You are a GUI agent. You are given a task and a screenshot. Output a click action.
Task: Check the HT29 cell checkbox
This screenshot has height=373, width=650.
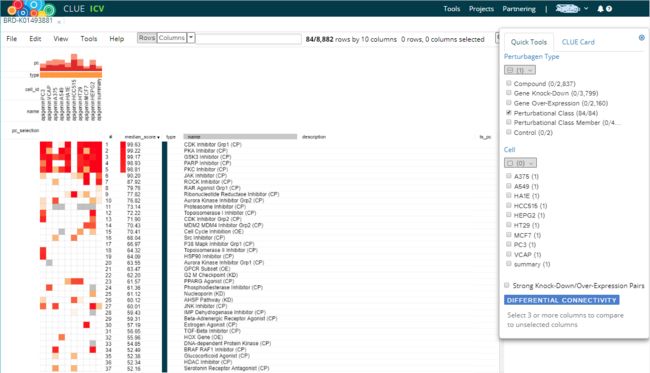(x=509, y=225)
